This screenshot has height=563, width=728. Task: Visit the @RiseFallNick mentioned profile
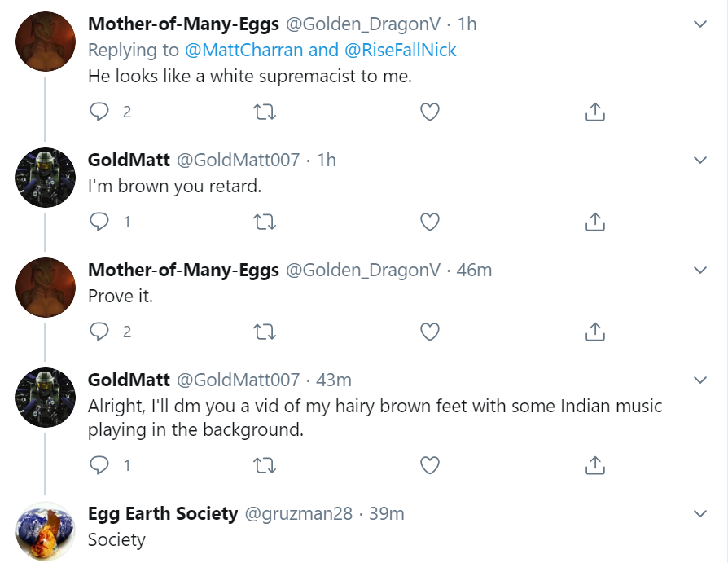pos(401,50)
